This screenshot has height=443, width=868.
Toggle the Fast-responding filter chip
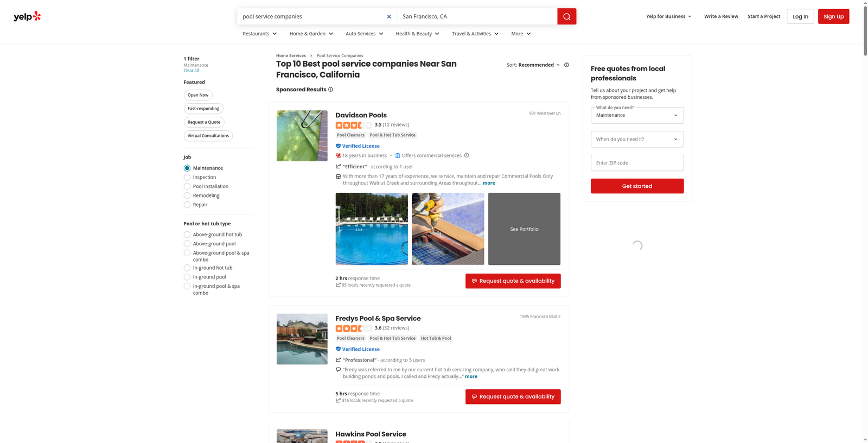point(203,109)
